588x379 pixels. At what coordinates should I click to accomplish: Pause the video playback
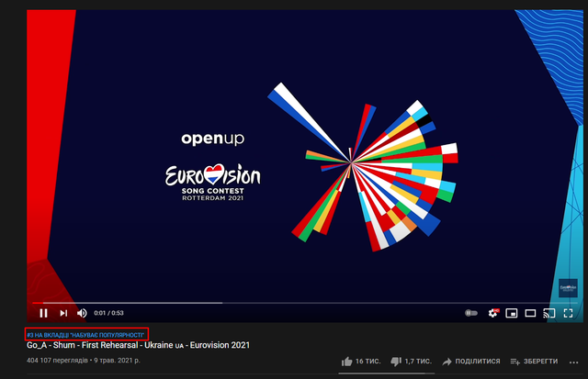tap(43, 313)
